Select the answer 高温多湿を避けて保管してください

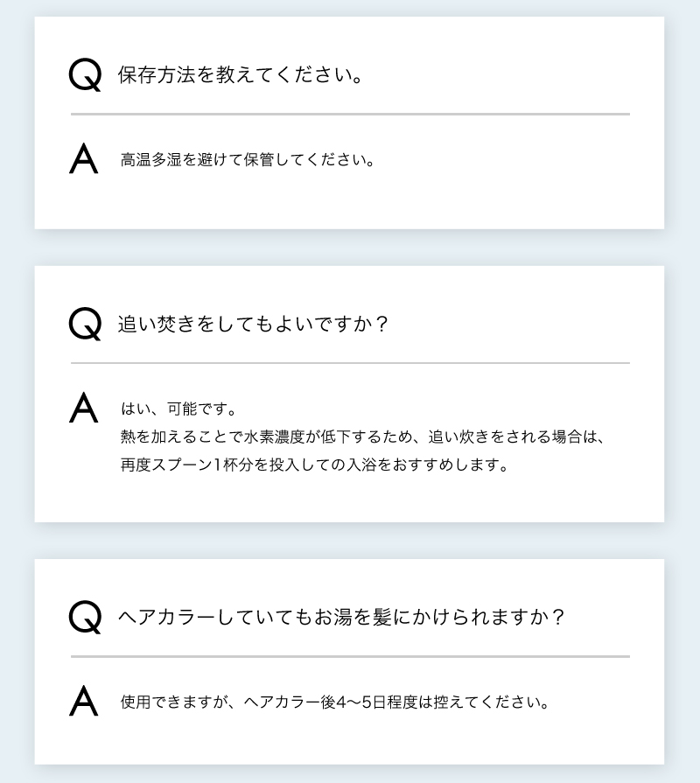point(248,161)
